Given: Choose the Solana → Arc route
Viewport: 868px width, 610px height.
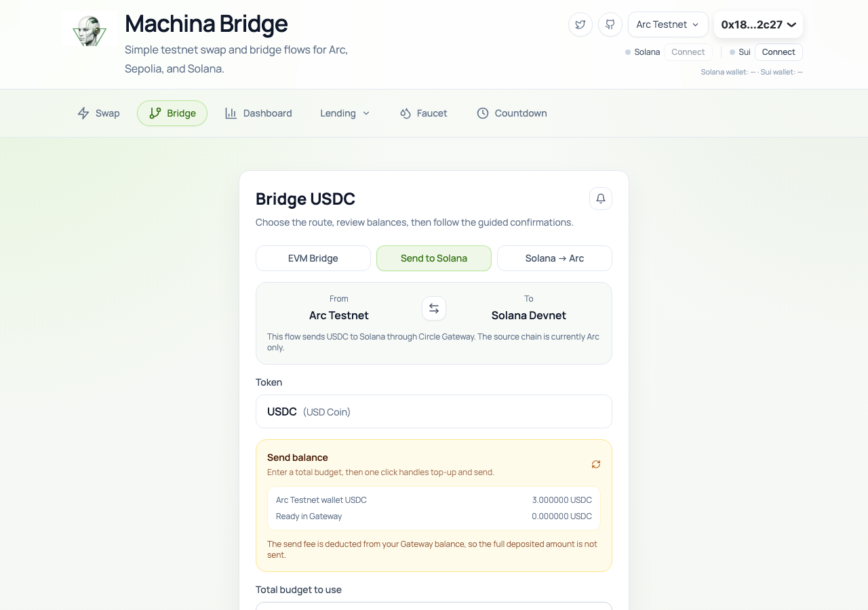Looking at the screenshot, I should [555, 258].
